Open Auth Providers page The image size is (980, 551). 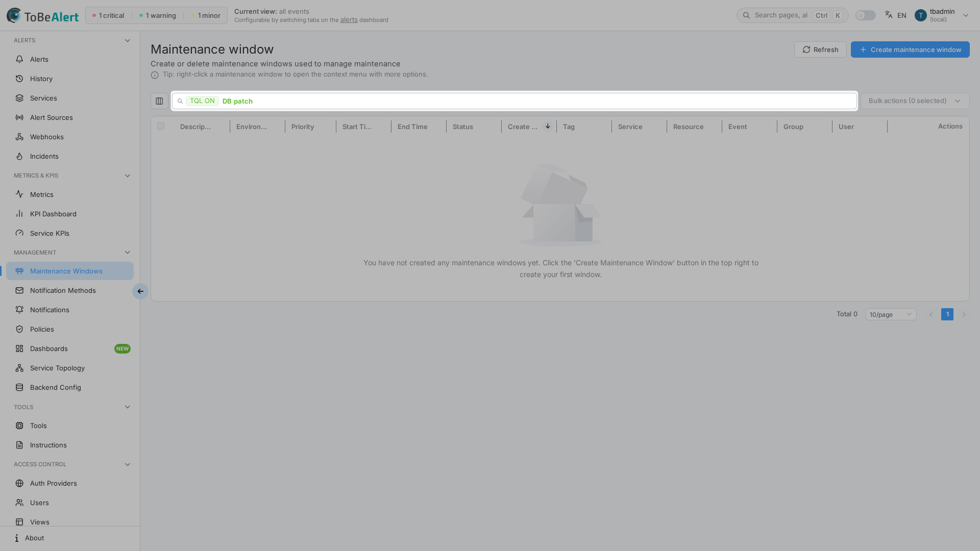coord(70,483)
